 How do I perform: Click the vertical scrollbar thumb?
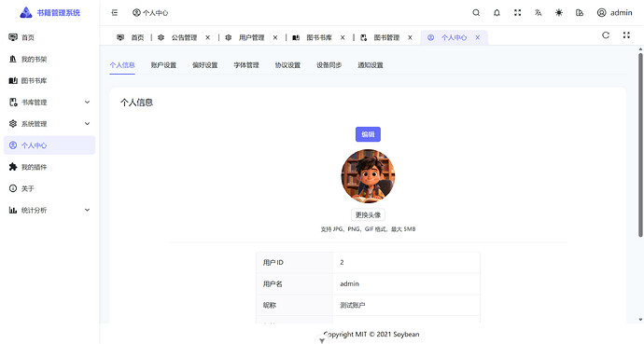coord(640,145)
